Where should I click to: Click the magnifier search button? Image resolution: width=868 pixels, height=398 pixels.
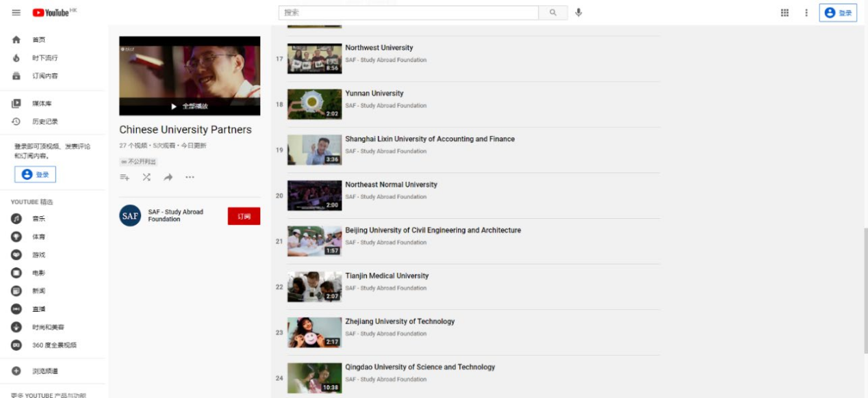553,13
